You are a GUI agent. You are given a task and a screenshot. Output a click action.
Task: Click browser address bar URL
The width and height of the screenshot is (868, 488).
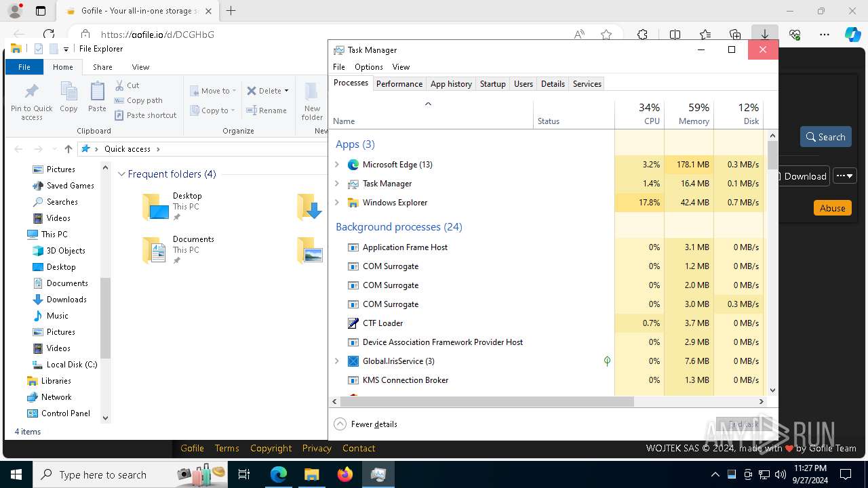pos(157,35)
